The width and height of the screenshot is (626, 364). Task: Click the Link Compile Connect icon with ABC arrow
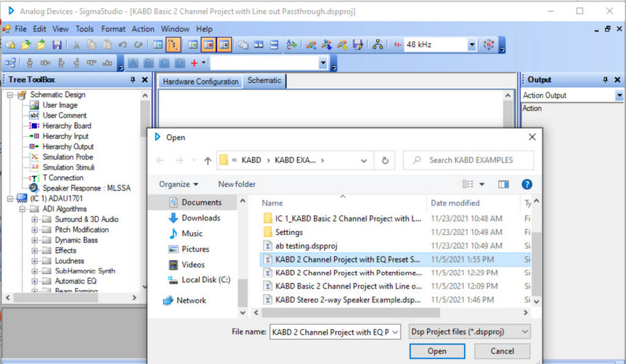point(292,45)
